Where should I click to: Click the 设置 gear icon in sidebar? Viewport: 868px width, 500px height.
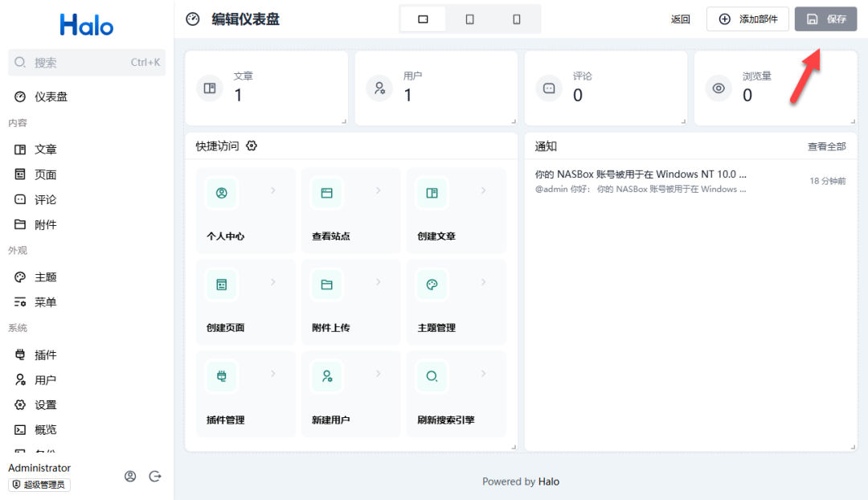[20, 405]
